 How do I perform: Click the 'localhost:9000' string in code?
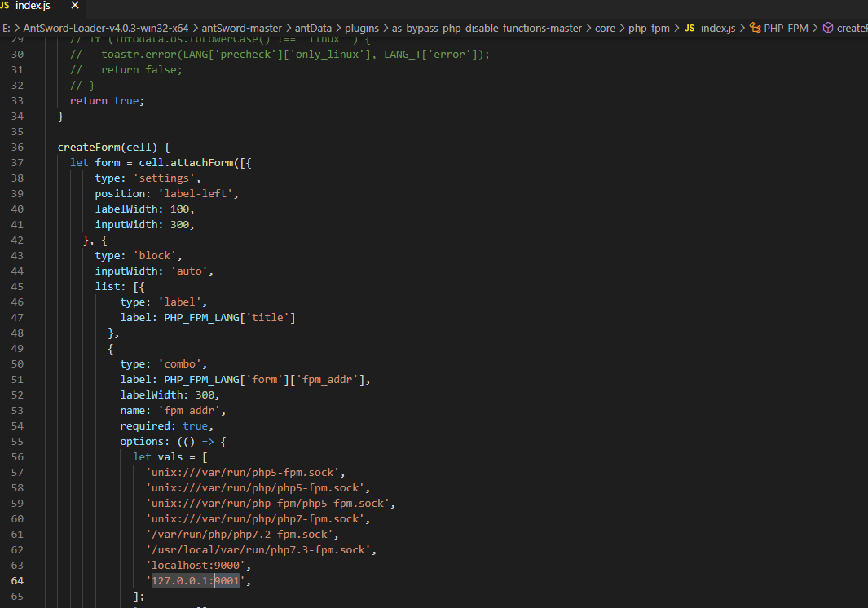(x=192, y=565)
